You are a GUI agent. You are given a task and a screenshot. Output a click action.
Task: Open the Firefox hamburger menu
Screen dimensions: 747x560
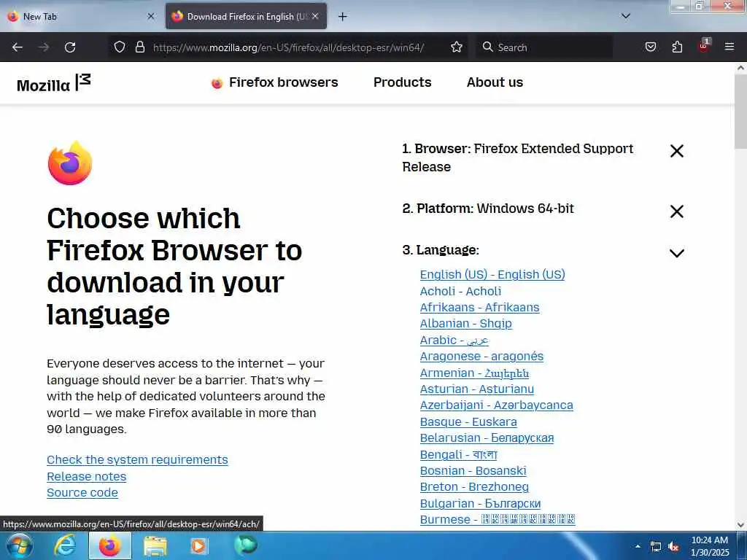tap(729, 47)
